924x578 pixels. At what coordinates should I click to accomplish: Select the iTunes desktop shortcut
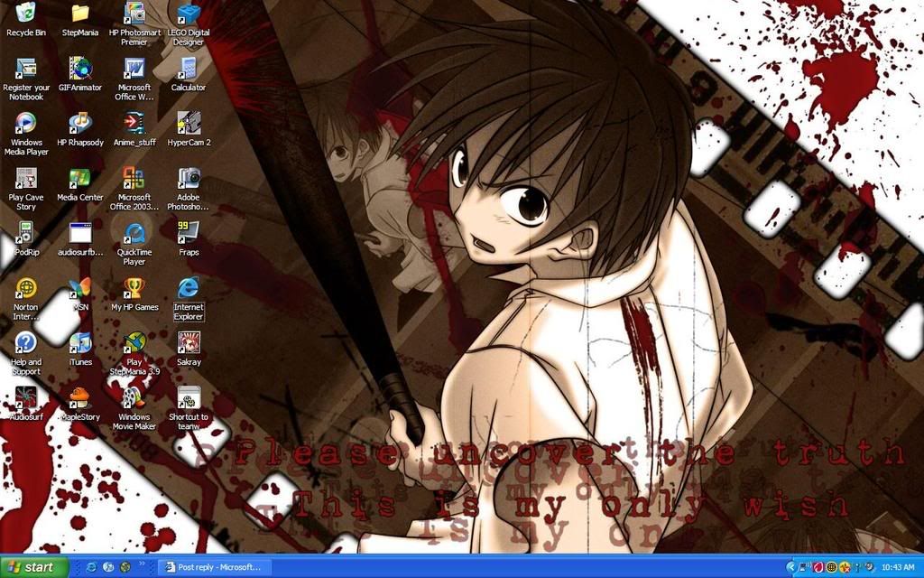point(80,349)
